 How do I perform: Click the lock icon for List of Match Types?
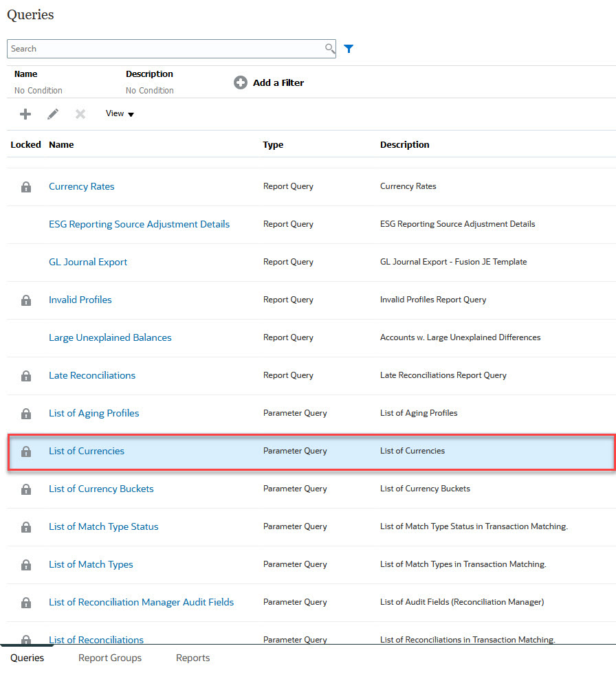click(x=26, y=565)
